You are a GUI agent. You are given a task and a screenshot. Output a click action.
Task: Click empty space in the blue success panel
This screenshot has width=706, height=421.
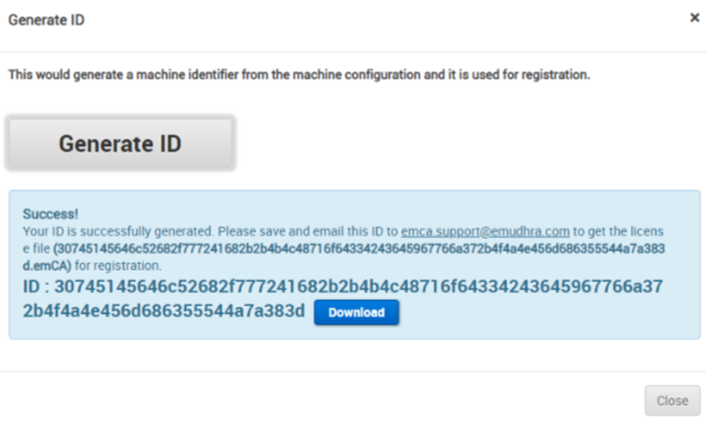[550, 320]
